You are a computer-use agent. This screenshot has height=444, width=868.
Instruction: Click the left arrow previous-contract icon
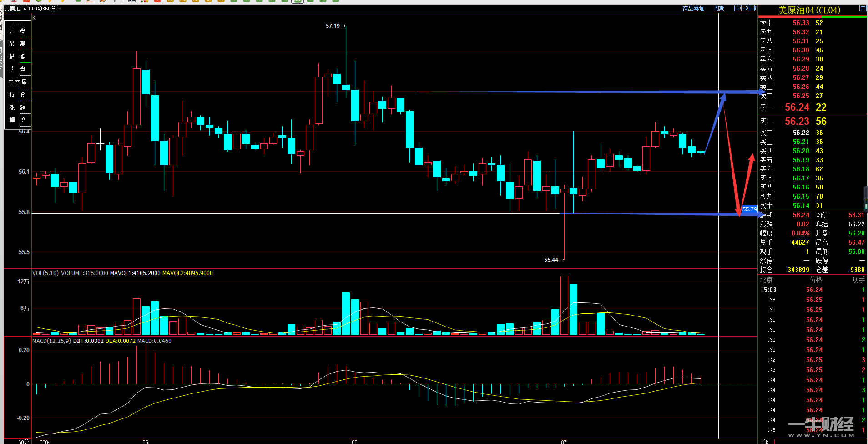[738, 8]
